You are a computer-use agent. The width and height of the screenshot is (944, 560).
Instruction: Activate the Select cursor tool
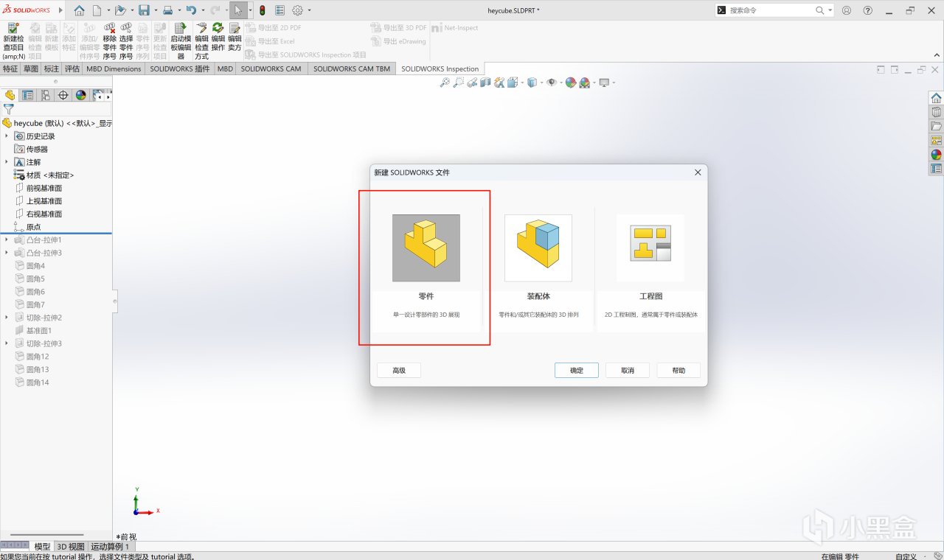(x=238, y=10)
